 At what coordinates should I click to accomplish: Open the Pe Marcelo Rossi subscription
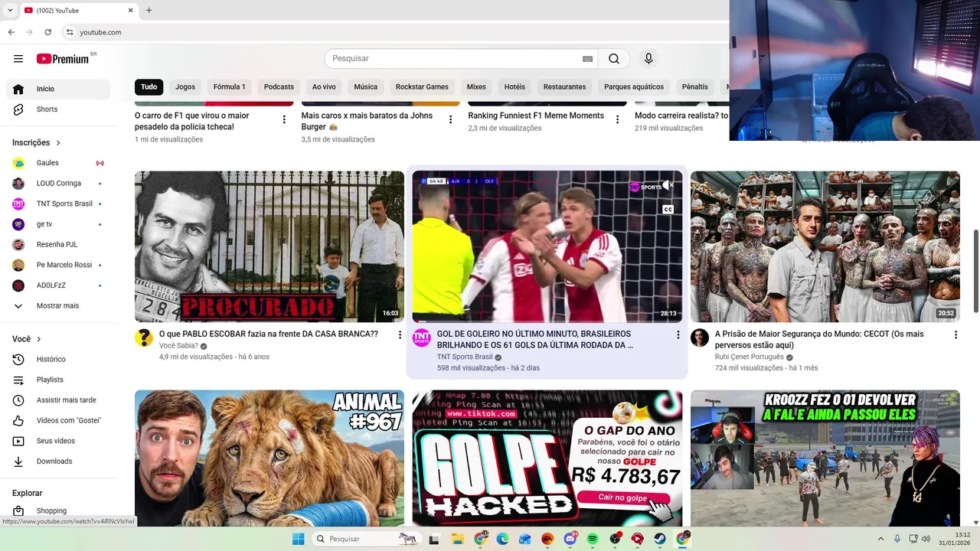(x=58, y=265)
